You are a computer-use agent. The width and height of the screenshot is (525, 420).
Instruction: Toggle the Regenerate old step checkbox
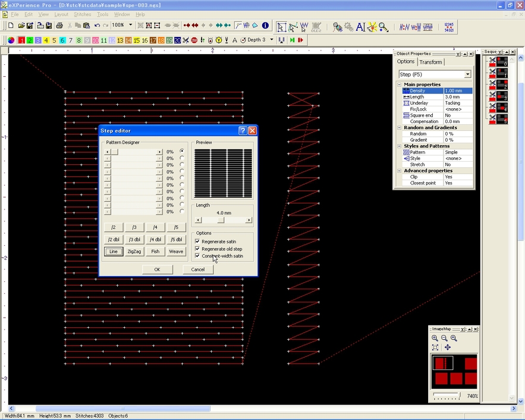pos(197,249)
